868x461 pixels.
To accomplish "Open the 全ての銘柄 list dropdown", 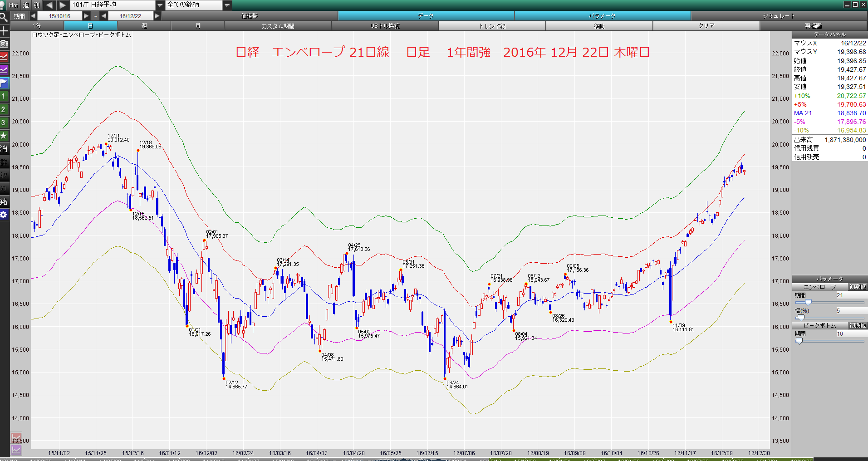I will click(228, 5).
